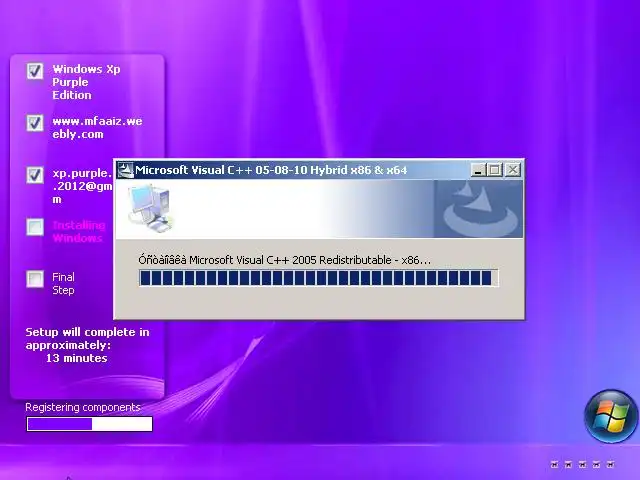Click the 'Windows Xp Purple Edition' text
640x480 pixels.
click(86, 82)
